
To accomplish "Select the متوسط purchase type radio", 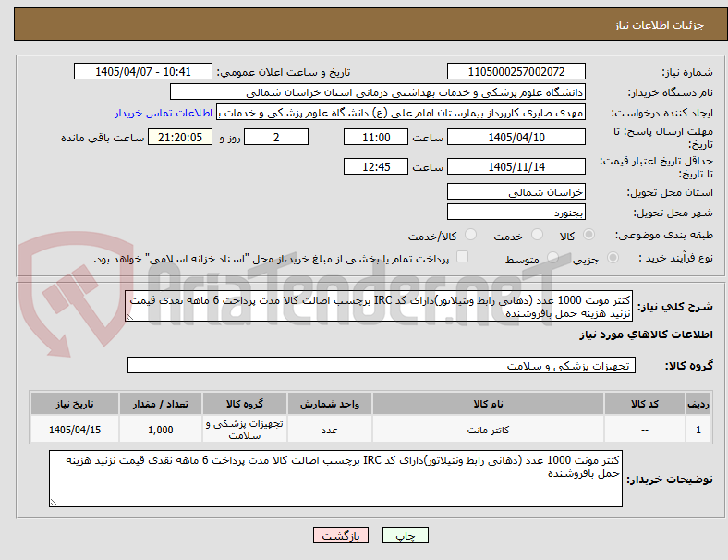I will coord(552,258).
